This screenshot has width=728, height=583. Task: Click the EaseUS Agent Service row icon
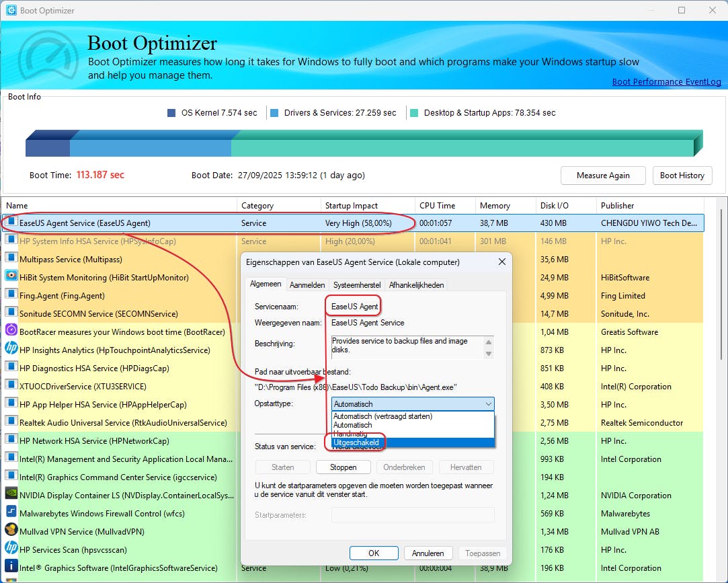[11, 222]
